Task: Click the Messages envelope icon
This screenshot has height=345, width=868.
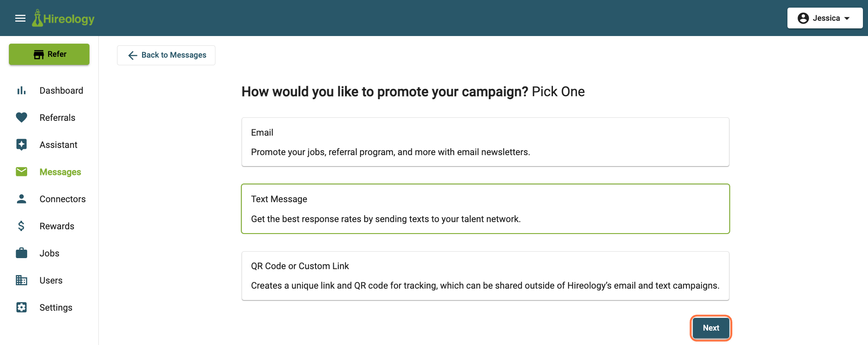Action: point(21,172)
